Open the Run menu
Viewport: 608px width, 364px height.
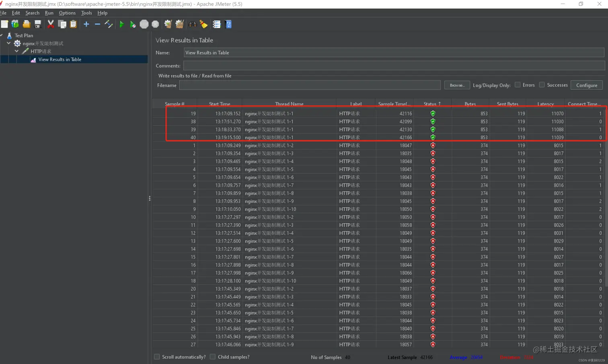[49, 13]
